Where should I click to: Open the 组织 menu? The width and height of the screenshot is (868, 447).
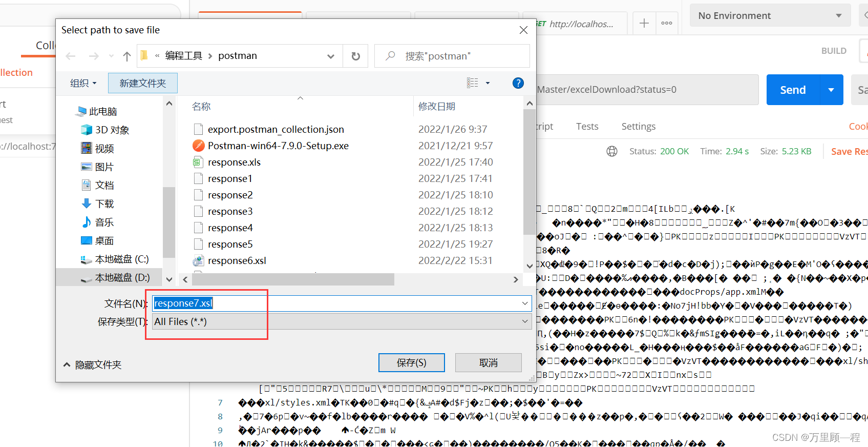(83, 83)
